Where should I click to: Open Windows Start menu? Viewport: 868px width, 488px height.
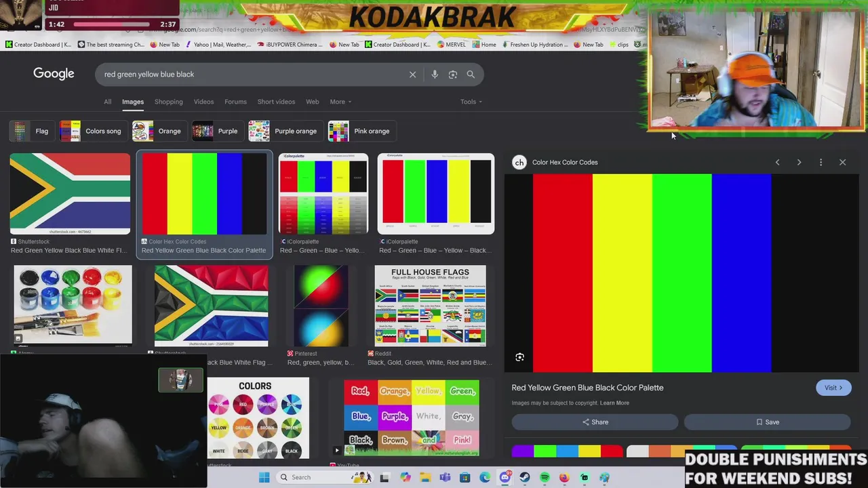[264, 477]
